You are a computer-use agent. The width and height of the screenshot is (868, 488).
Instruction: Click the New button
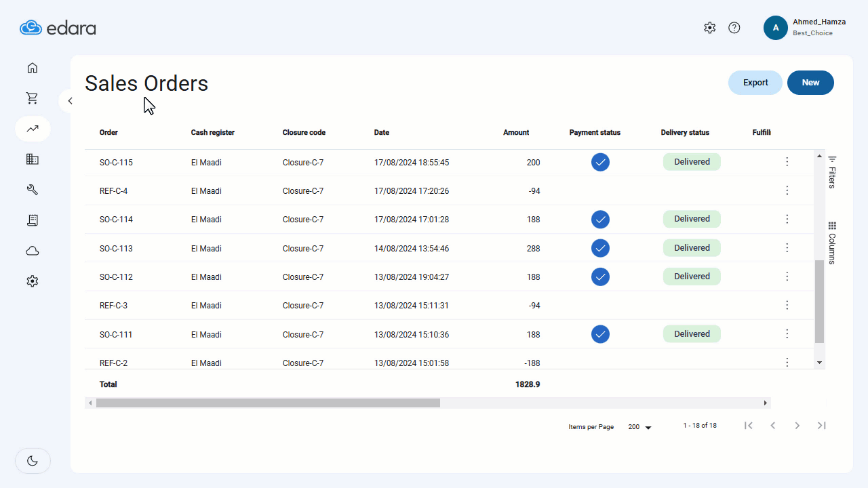[810, 83]
